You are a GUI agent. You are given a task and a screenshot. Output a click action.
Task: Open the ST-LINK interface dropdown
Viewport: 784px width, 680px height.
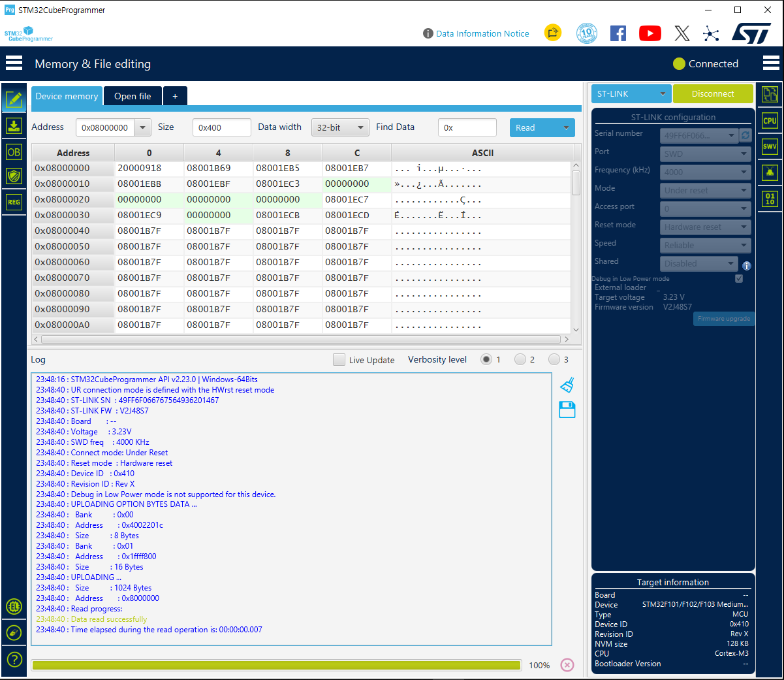[631, 93]
